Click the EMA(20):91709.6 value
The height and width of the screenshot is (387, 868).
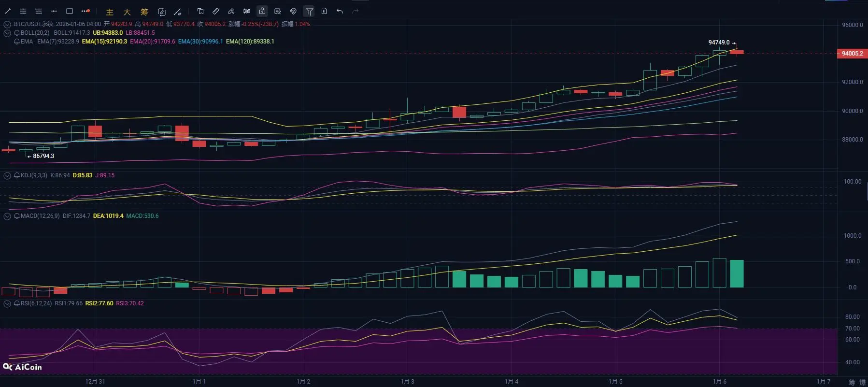tap(153, 42)
